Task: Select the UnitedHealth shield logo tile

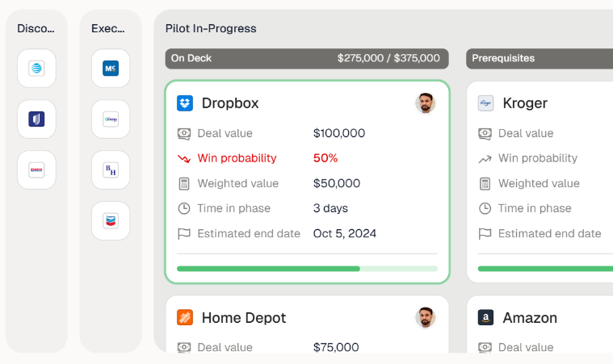Action: 36,119
